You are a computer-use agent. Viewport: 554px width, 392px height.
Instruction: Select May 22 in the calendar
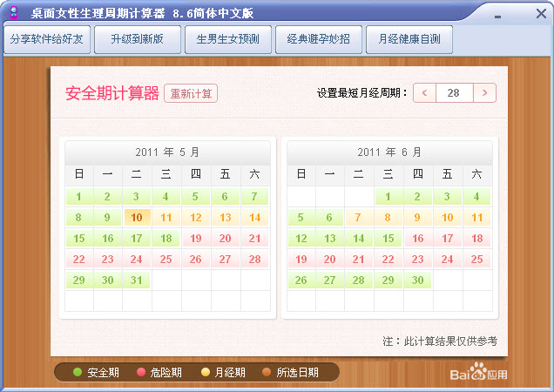78,259
